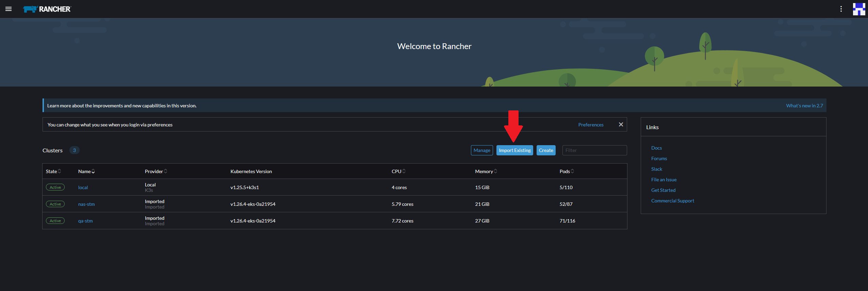Open the Get Started link
Viewport: 868px width, 291px height.
(663, 190)
